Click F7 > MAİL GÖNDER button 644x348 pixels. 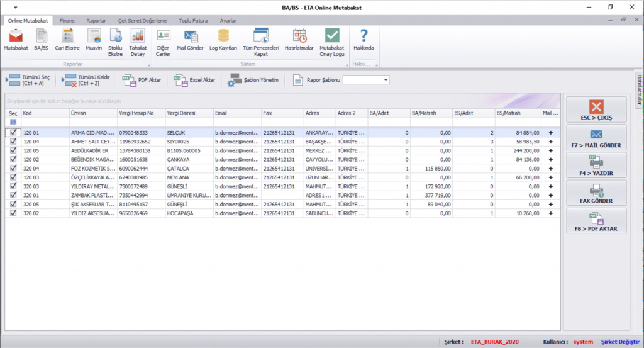(596, 137)
